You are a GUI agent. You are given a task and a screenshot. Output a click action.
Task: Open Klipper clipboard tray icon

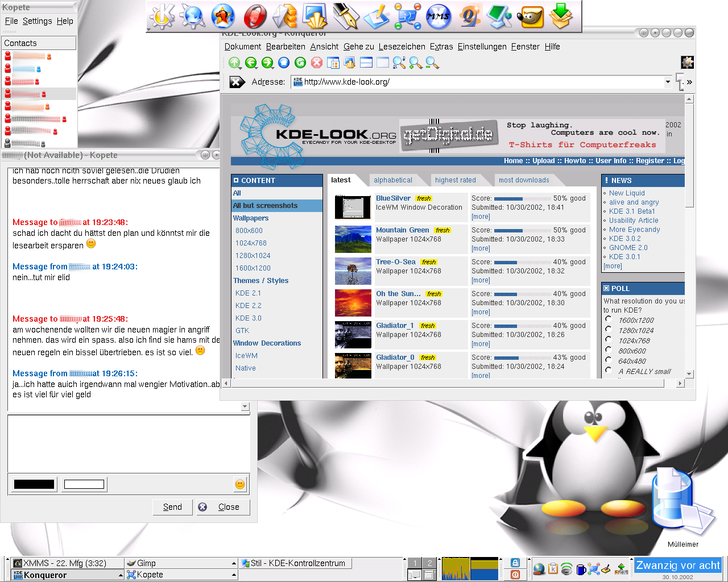click(x=553, y=569)
